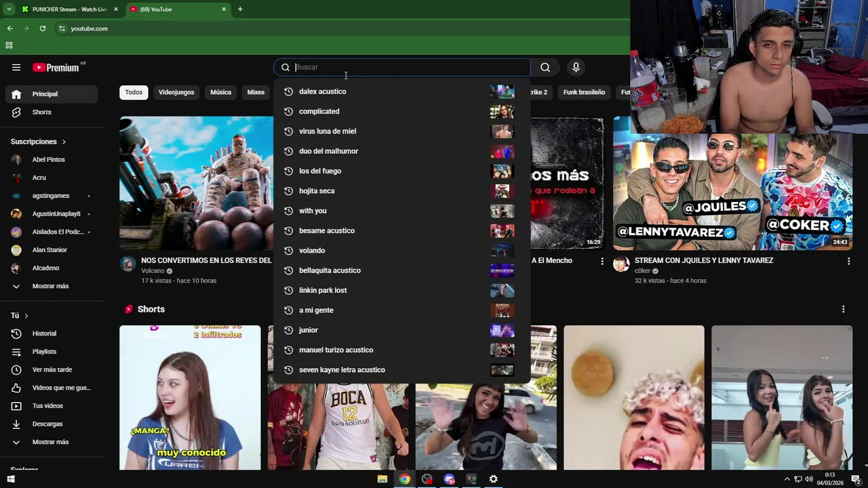This screenshot has height=488, width=868.
Task: Open the Windows Start menu
Action: [11, 479]
